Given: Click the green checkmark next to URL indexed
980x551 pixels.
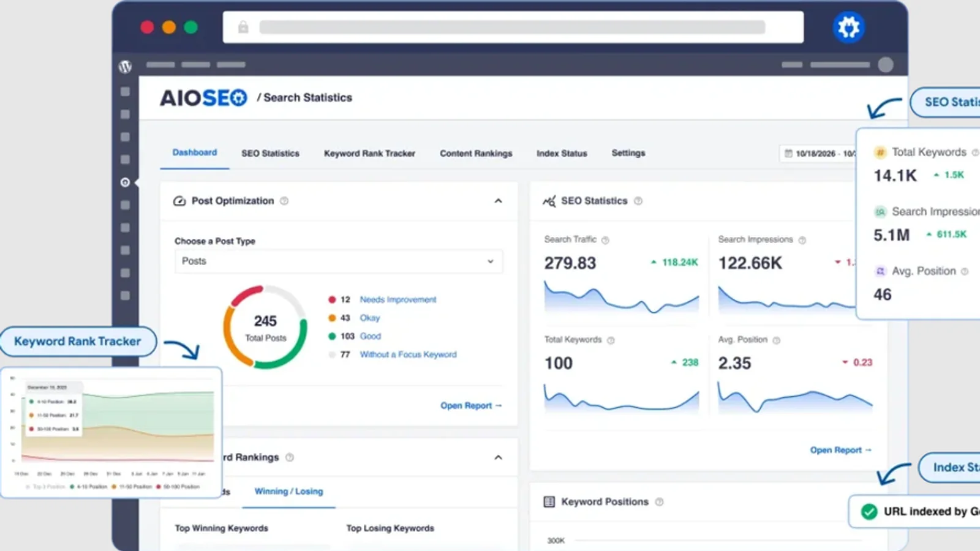Looking at the screenshot, I should coord(869,512).
